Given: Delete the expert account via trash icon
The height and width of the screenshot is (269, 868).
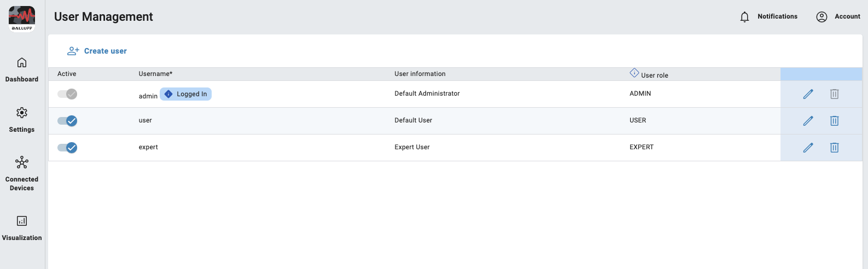Looking at the screenshot, I should click(x=834, y=148).
